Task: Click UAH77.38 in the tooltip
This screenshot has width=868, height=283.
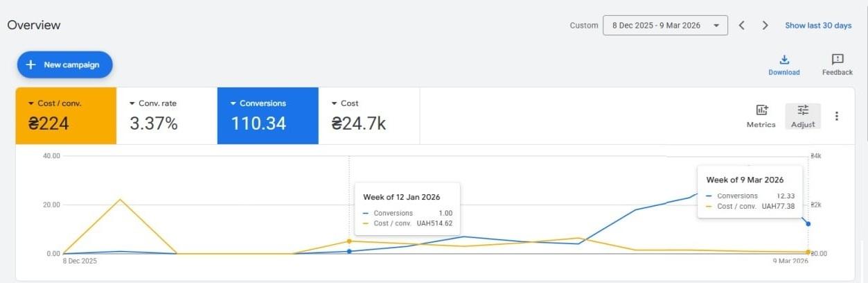Action: [x=778, y=207]
